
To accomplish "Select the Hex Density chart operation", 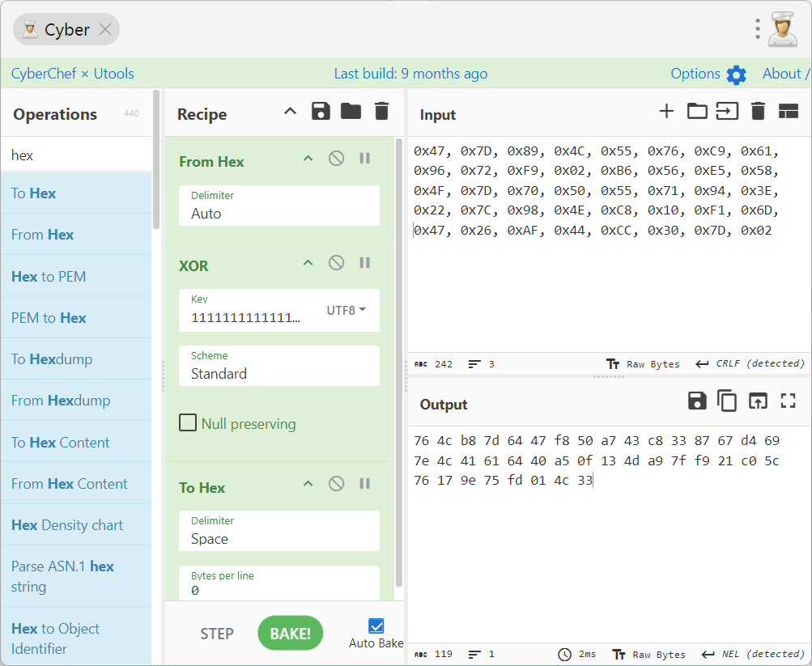I will 76,525.
